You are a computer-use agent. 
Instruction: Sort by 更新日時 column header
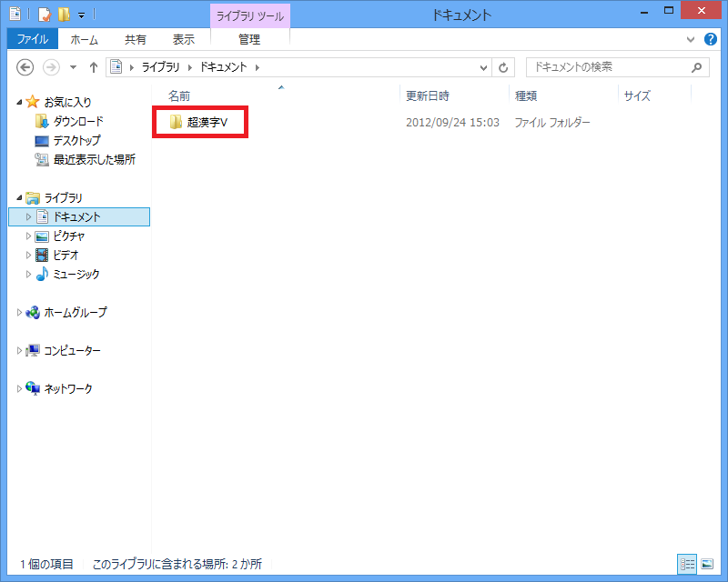point(428,95)
